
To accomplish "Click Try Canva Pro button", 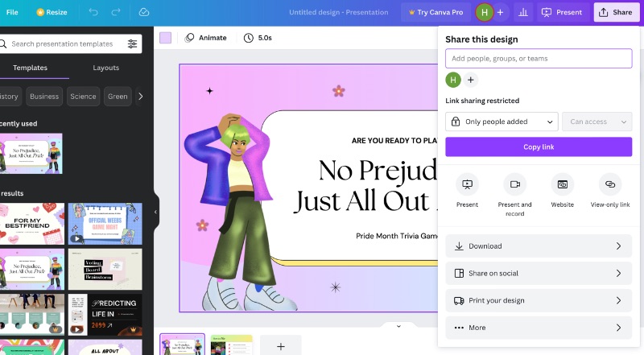I will [436, 12].
